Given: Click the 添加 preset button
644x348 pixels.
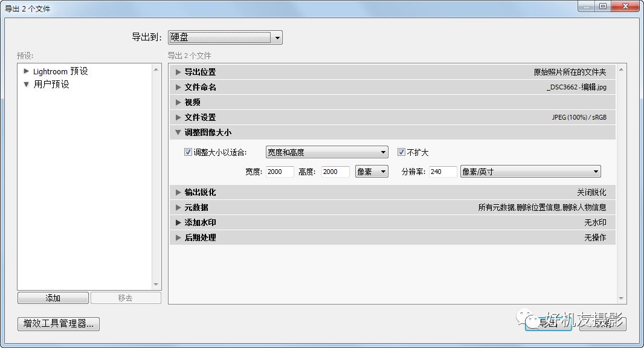Looking at the screenshot, I should [52, 297].
